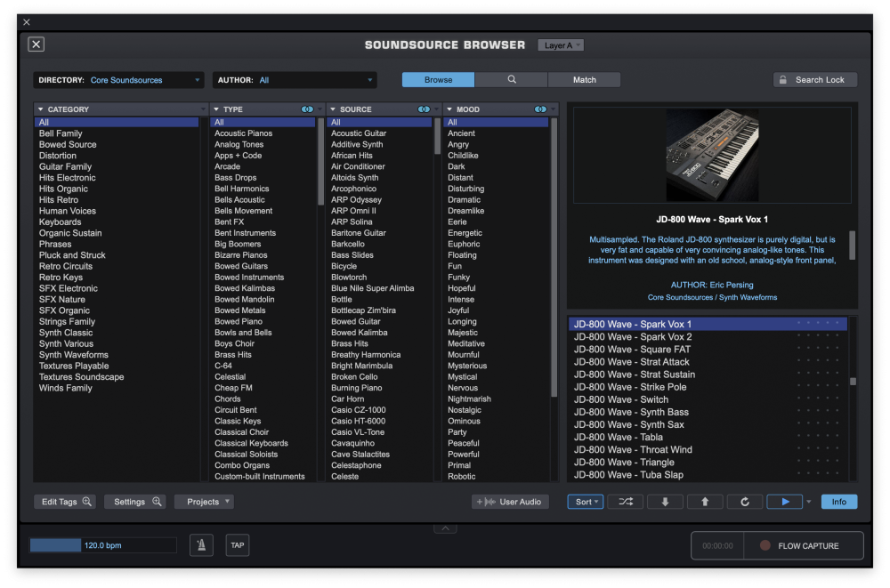Open the play options small arrow

(809, 502)
